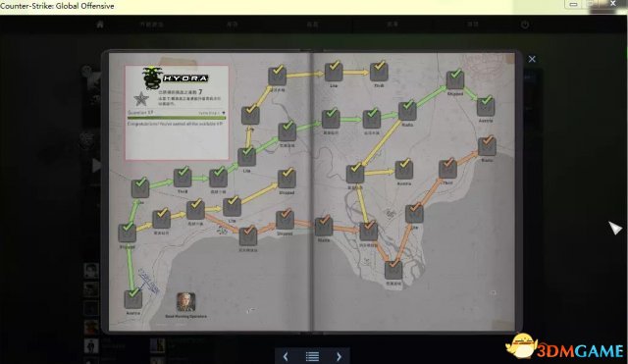Click the green Guardian XP progress bar
Screen dimensions: 628x364
coord(177,118)
